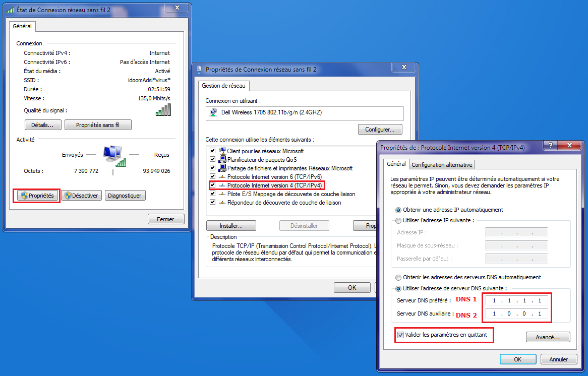The width and height of the screenshot is (588, 376).
Task: Select Utiliser l'adresse IP suivante option
Action: coord(399,220)
